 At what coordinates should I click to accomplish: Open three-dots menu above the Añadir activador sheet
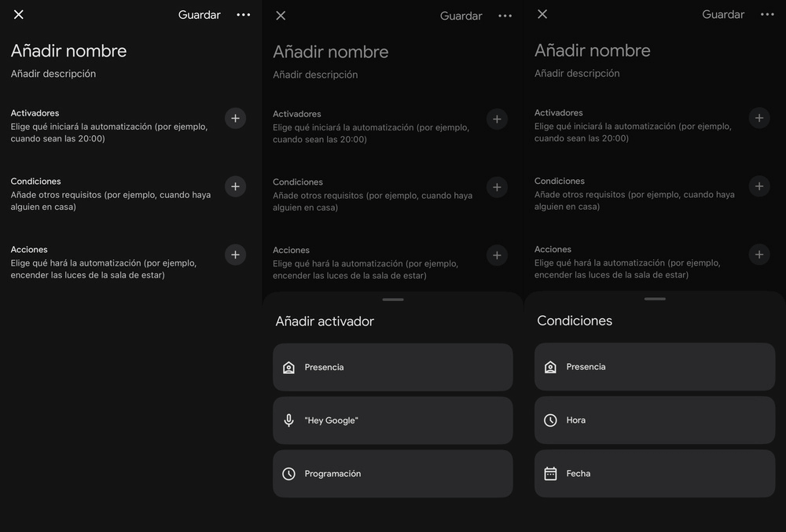pos(505,16)
